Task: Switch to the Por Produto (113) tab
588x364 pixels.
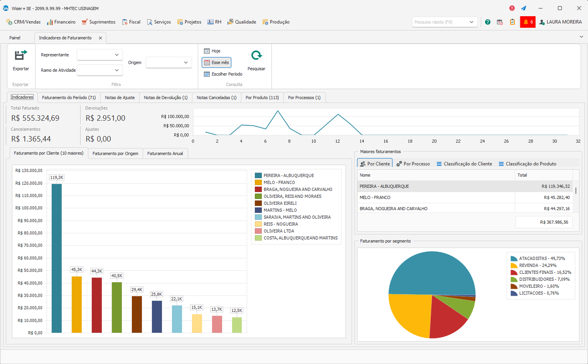Action: [262, 98]
